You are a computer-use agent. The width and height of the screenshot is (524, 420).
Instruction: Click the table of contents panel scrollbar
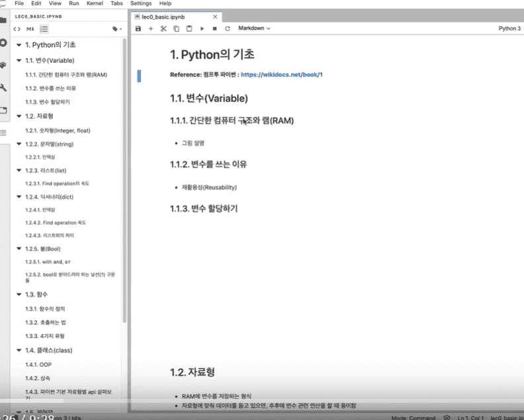coord(124,181)
